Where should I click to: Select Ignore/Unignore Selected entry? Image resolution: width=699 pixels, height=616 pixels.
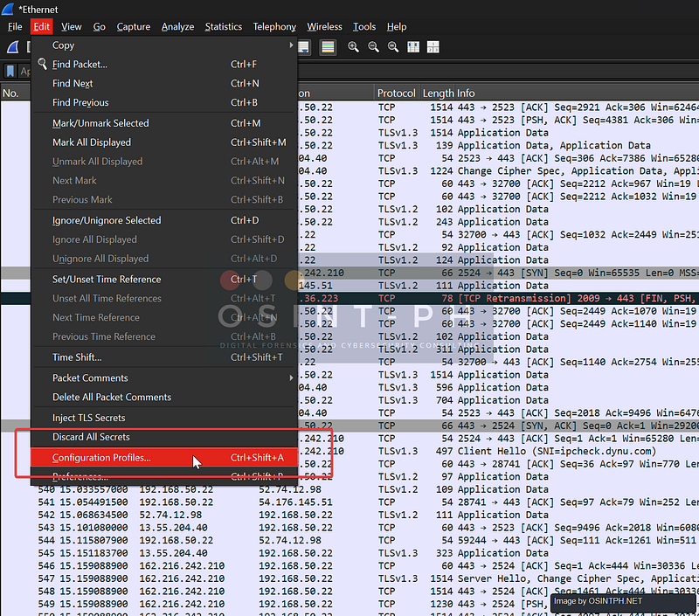[164, 220]
